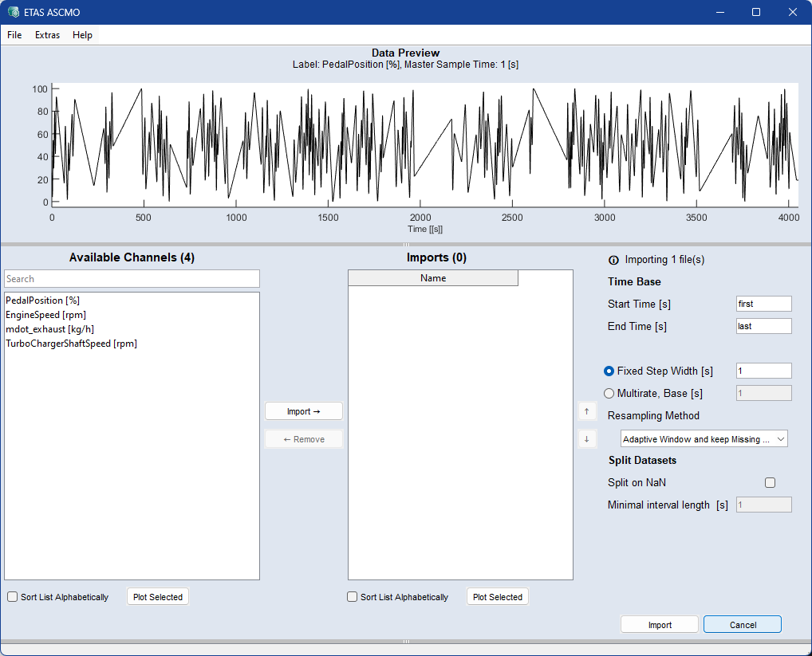Image resolution: width=812 pixels, height=656 pixels.
Task: Open the Resampling Method dropdown
Action: 704,439
